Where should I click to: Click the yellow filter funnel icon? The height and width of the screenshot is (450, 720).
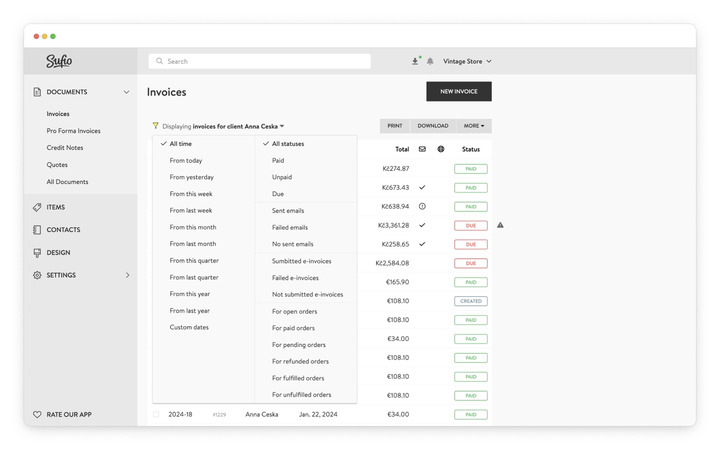(156, 126)
